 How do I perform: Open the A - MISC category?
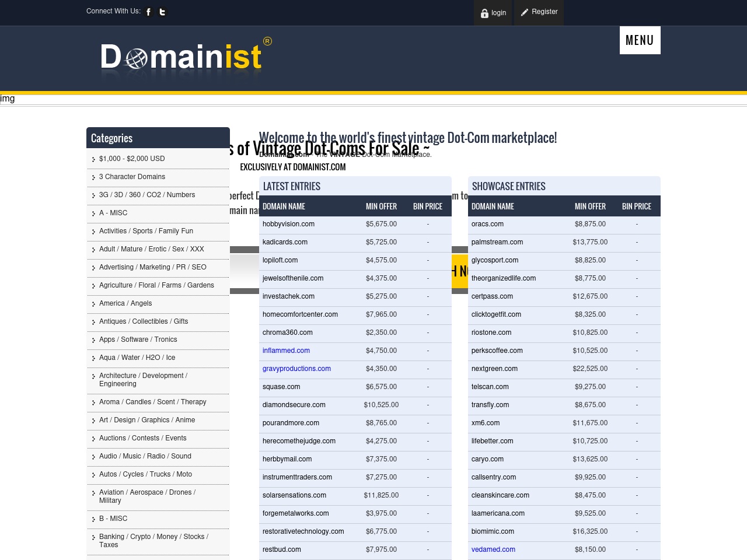[x=113, y=213]
